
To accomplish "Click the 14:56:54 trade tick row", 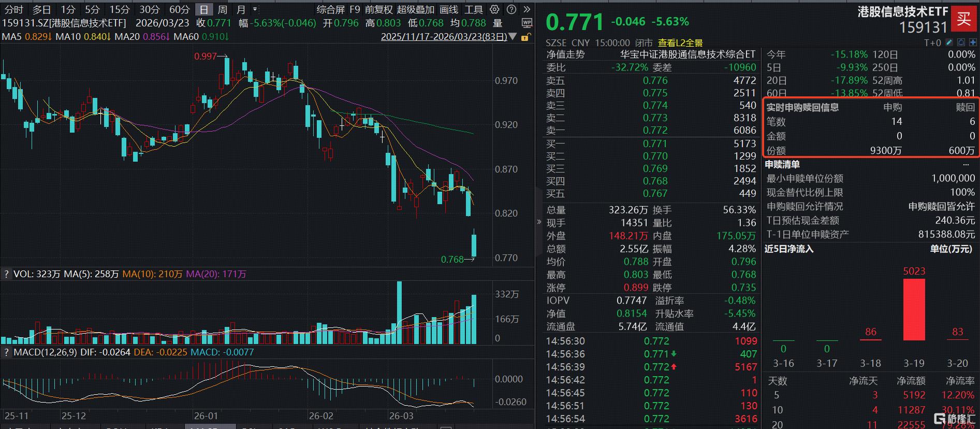I will click(651, 419).
